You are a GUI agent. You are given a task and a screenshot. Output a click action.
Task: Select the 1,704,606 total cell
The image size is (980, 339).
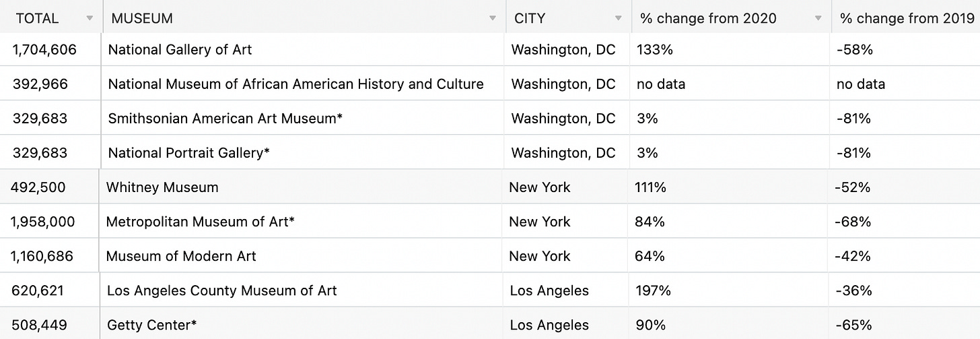pyautogui.click(x=50, y=49)
